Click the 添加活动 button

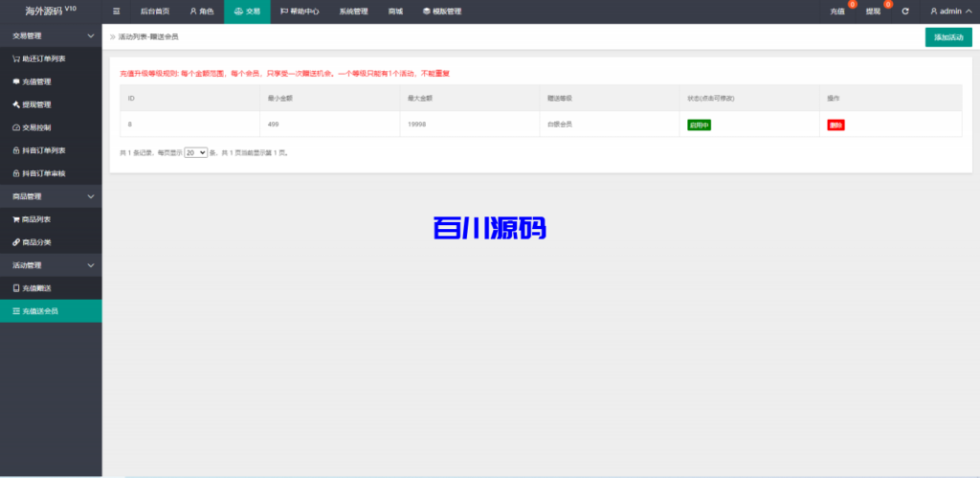click(948, 37)
